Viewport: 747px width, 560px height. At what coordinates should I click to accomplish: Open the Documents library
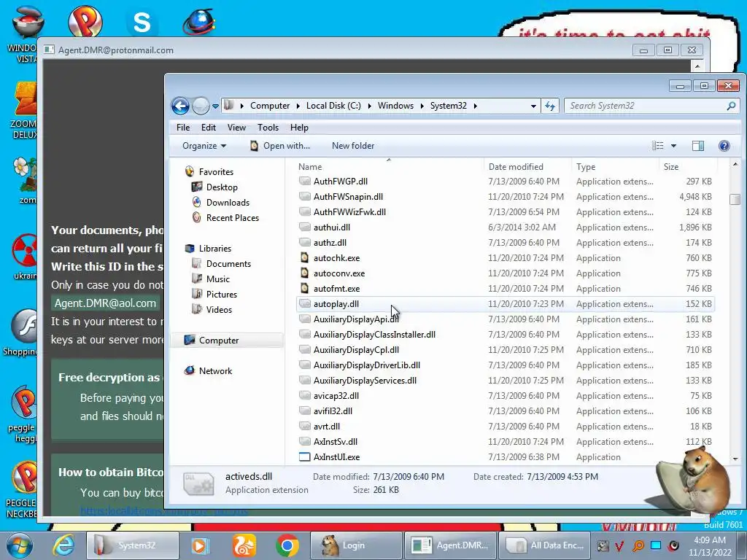[228, 264]
